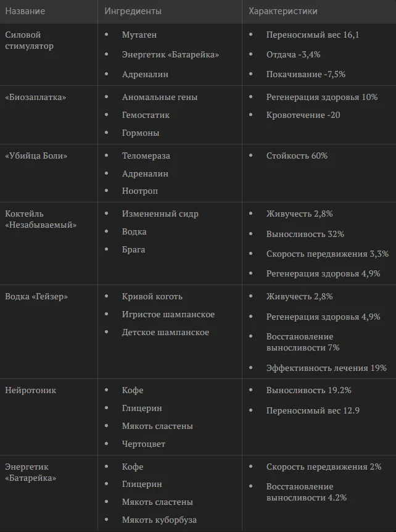This screenshot has width=396, height=532.
Task: Select the Мякоть куборбуза ingredient
Action: 159,520
